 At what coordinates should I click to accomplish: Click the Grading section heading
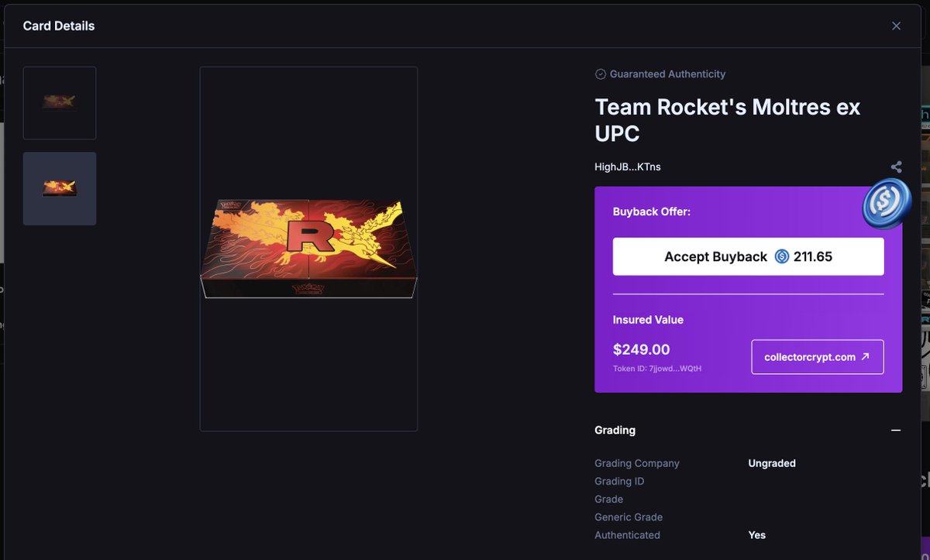click(615, 430)
